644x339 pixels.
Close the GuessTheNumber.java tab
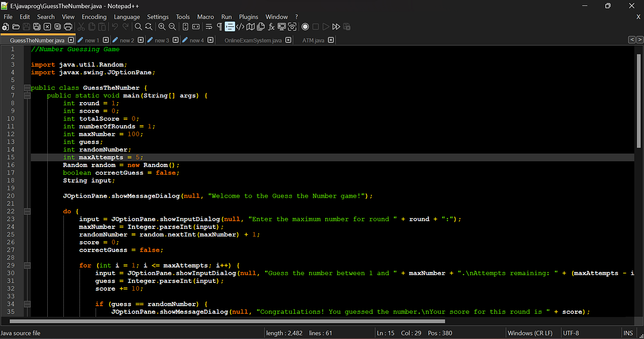[x=71, y=40]
